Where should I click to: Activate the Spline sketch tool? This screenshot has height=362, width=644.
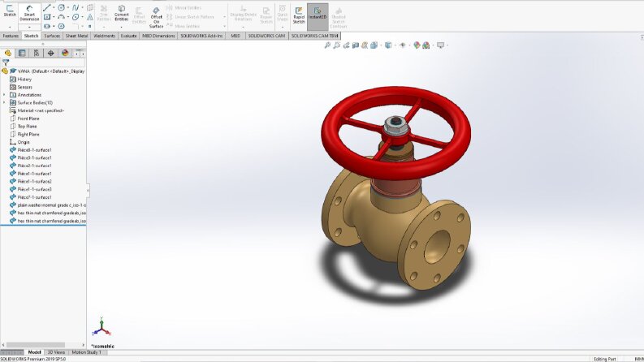point(76,7)
